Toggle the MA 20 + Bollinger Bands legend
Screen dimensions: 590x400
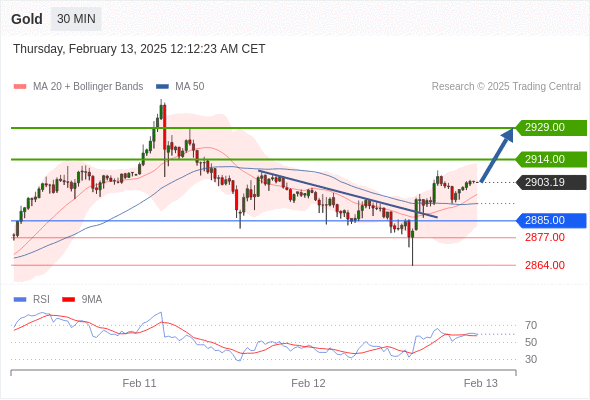[x=78, y=87]
